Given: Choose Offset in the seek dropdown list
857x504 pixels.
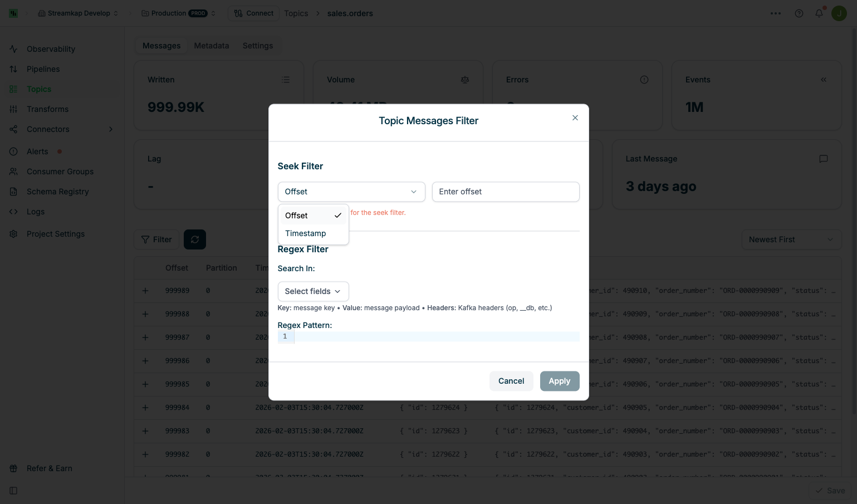Looking at the screenshot, I should (313, 216).
